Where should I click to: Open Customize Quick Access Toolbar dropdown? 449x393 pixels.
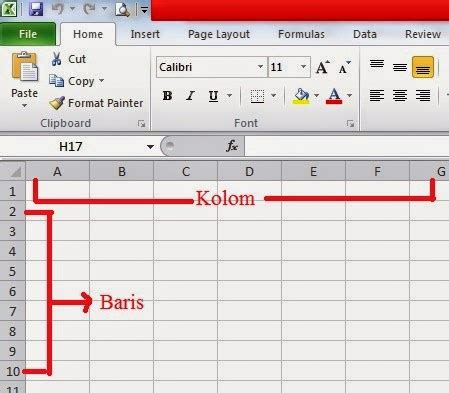144,10
